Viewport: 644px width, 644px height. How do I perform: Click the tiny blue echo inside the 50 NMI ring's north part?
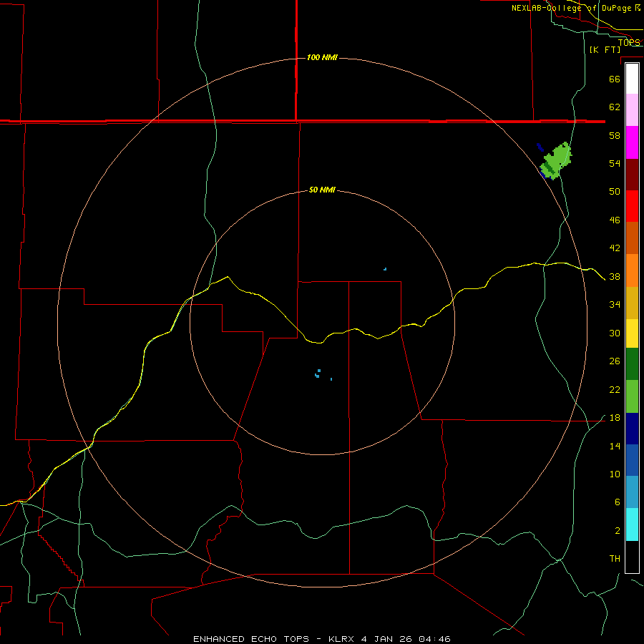pyautogui.click(x=385, y=269)
